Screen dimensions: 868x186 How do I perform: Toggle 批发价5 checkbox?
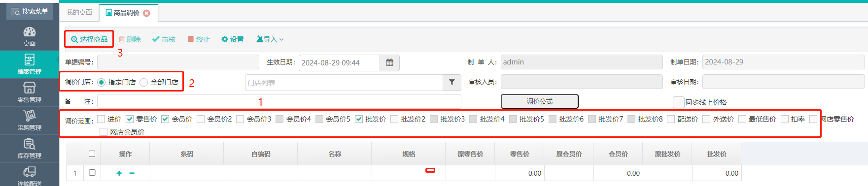point(513,119)
